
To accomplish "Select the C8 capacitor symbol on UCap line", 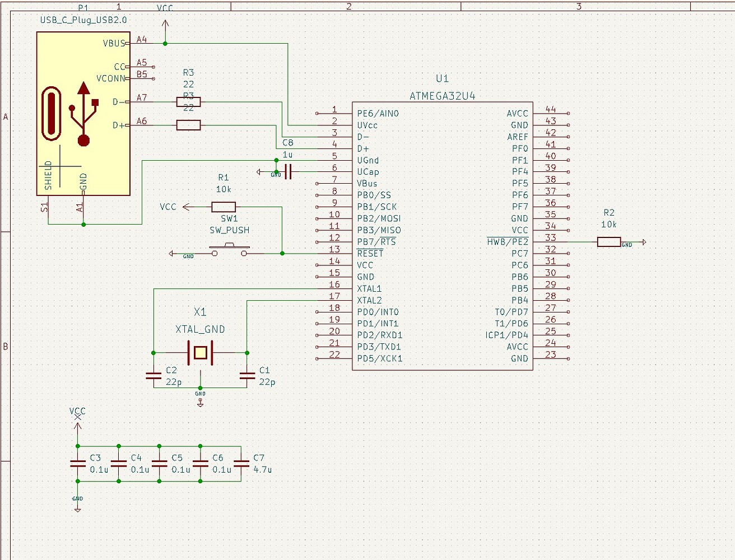I will click(288, 172).
